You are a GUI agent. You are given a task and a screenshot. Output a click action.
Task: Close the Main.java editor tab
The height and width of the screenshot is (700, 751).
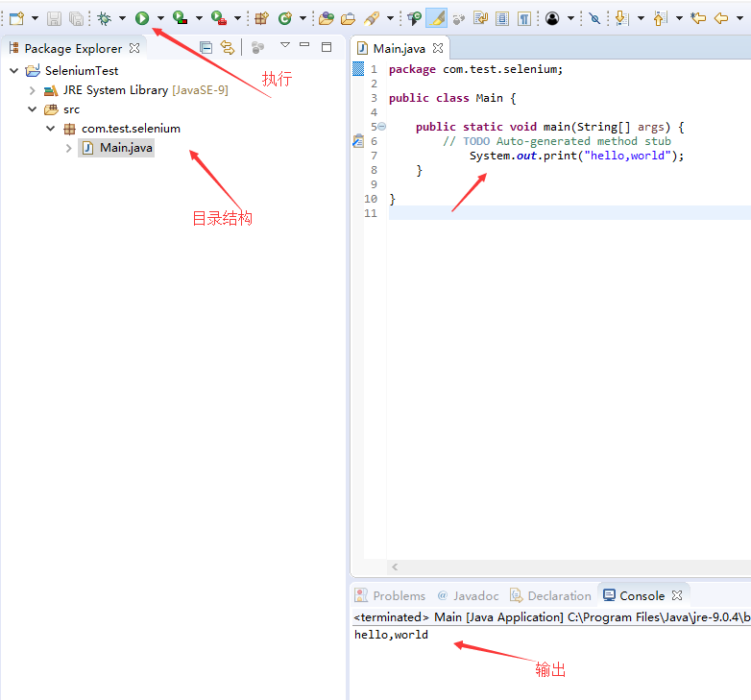click(x=438, y=48)
